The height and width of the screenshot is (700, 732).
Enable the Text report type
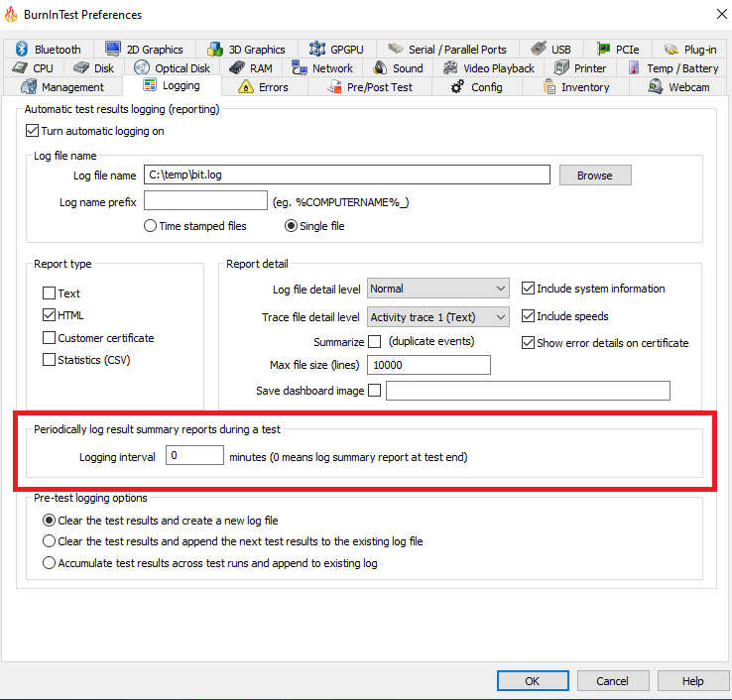[x=49, y=293]
